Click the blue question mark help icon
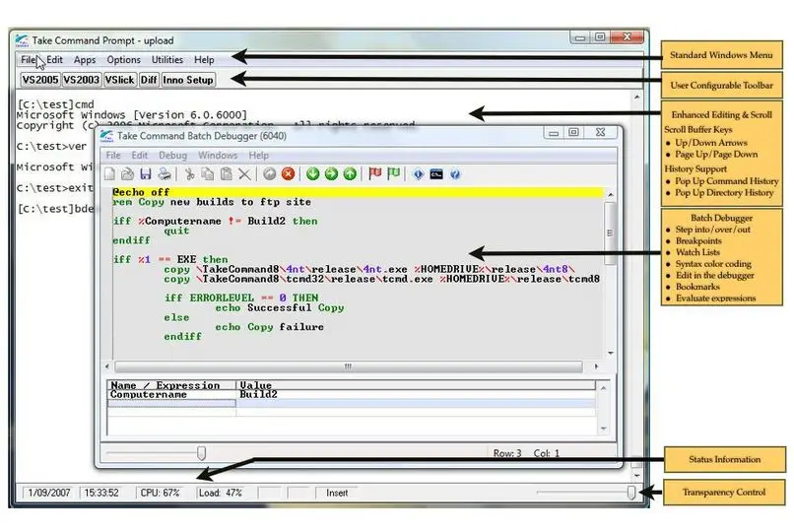 [455, 174]
